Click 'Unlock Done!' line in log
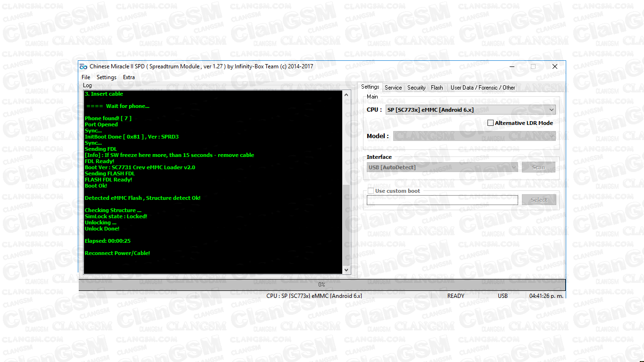 coord(102,229)
